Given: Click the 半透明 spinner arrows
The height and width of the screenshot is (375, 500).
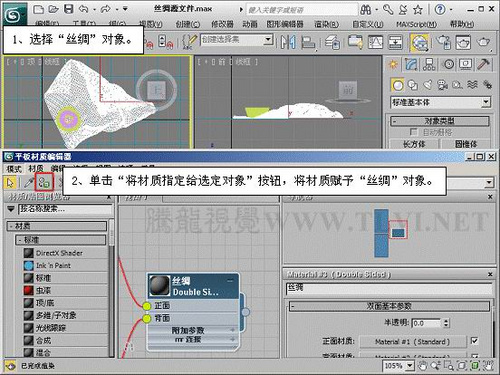Looking at the screenshot, I should pos(446,323).
